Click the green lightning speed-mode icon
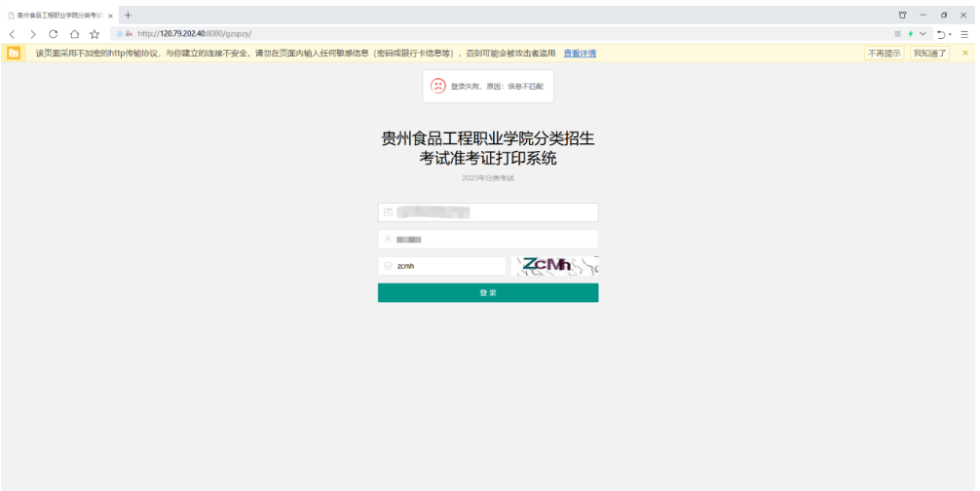980x491 pixels. click(911, 34)
